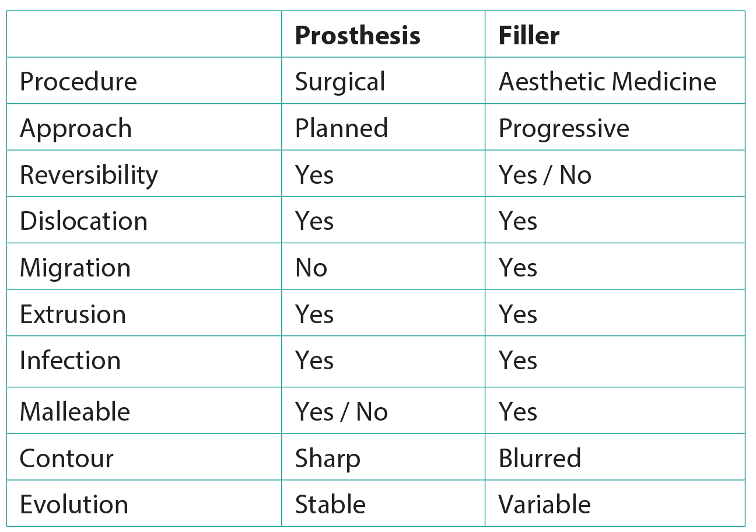Select the Procedure row label

78,82
